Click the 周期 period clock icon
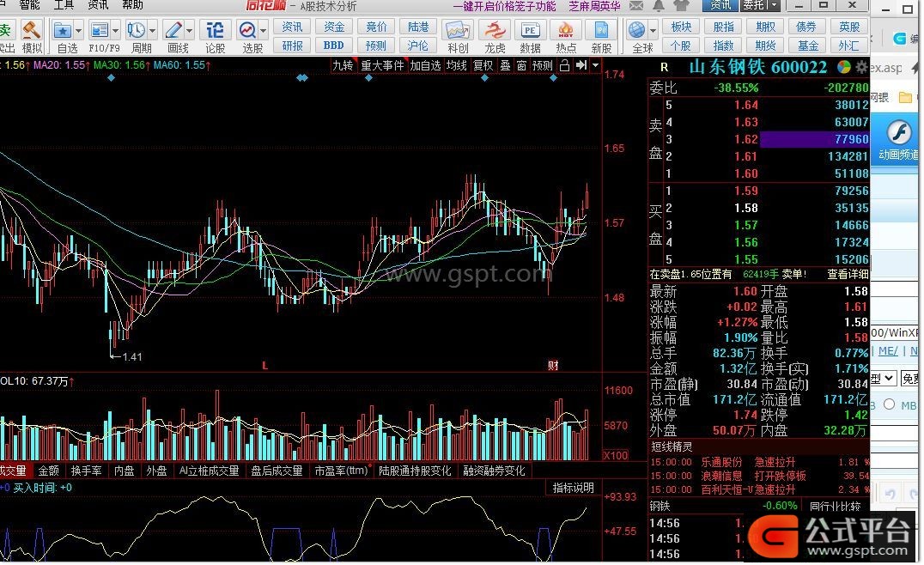 137,30
